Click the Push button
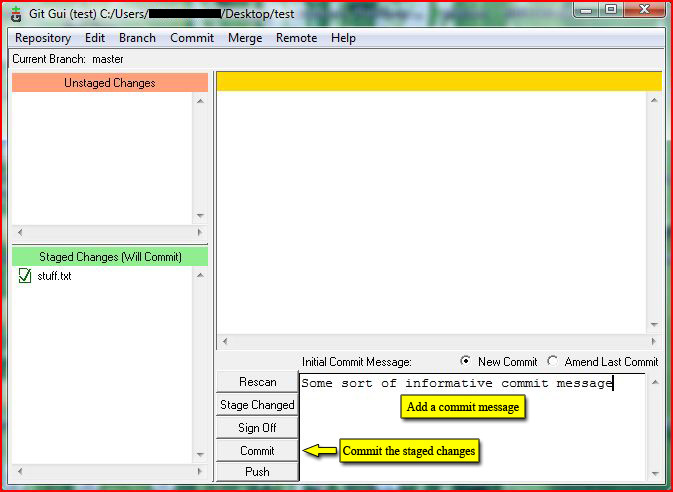 point(257,472)
